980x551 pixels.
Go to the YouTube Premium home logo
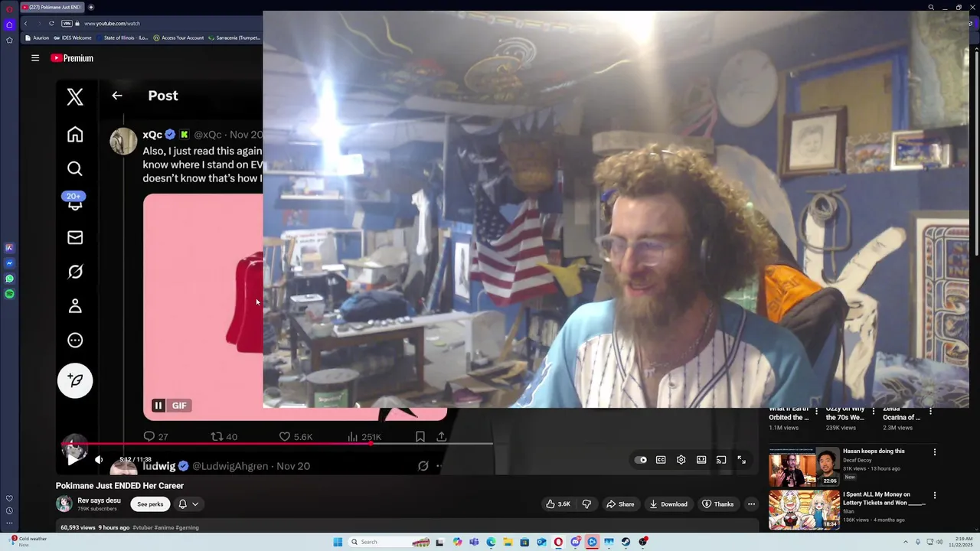coord(72,58)
